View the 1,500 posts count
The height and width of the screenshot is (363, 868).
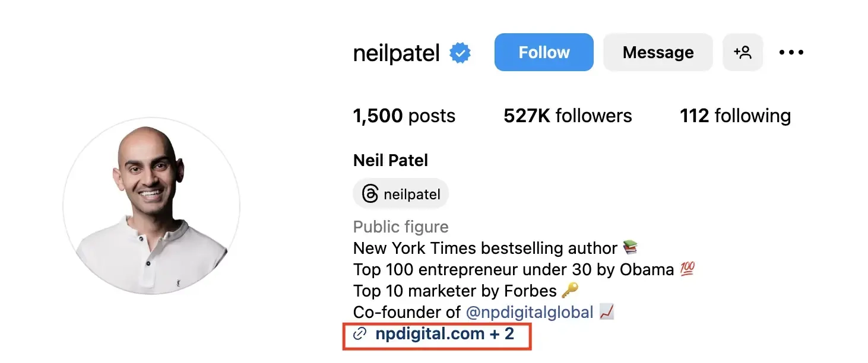[404, 116]
